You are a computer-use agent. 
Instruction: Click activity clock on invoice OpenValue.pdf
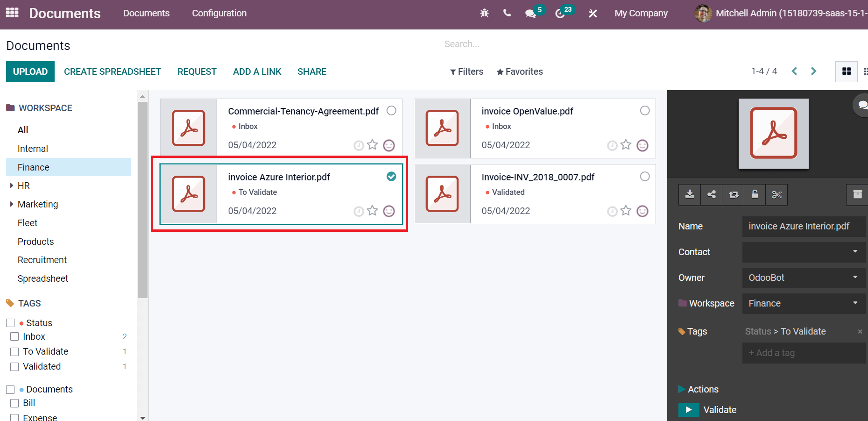pyautogui.click(x=612, y=146)
